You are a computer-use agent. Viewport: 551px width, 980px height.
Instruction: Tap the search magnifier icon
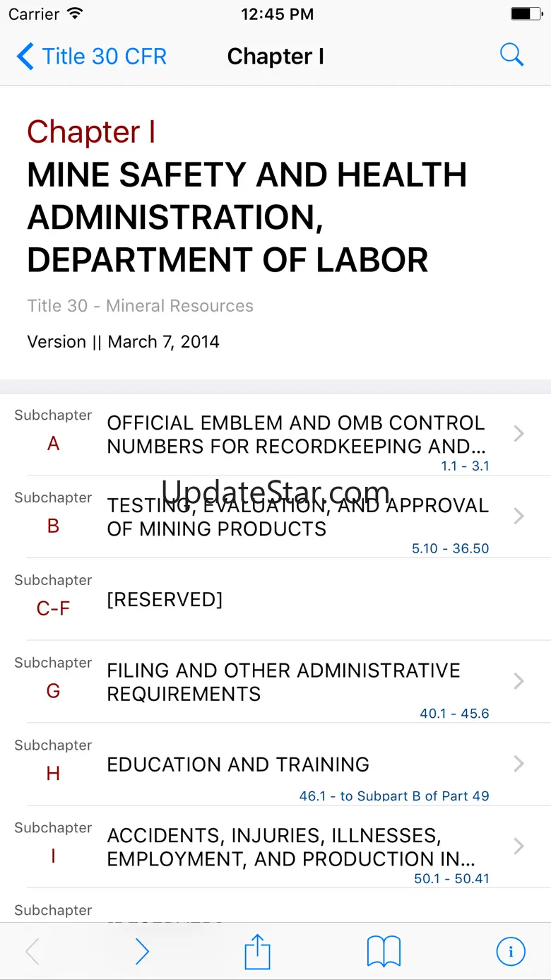tap(511, 55)
